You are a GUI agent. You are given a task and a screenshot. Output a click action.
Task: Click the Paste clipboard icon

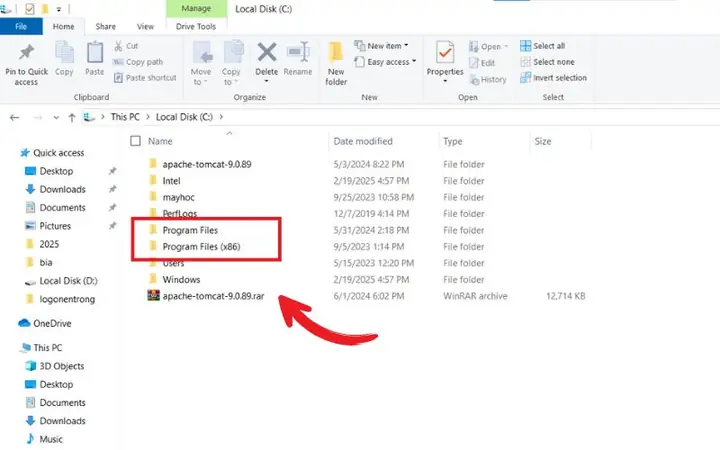pos(95,53)
